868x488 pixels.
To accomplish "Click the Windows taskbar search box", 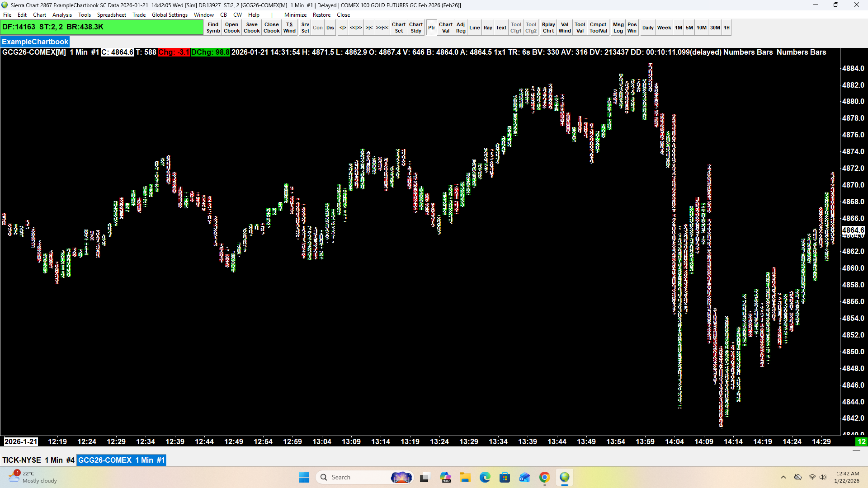I will click(x=357, y=477).
